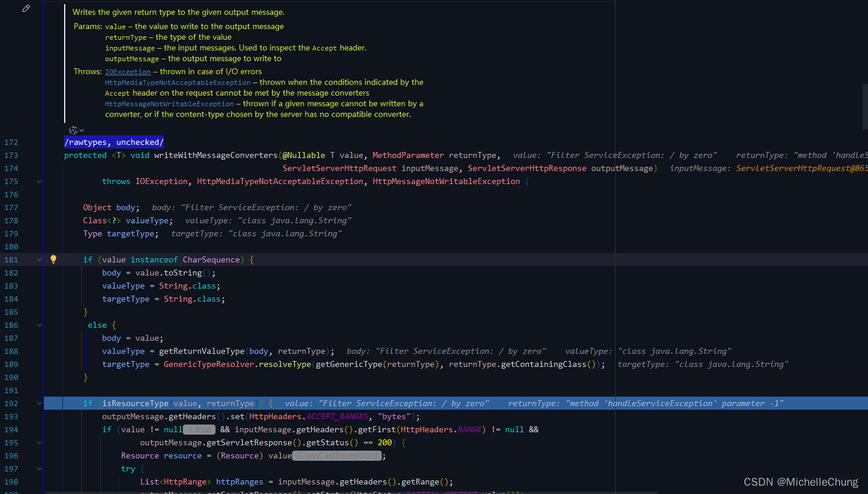Click gutter line number 187
Viewport: 868px width, 494px height.
[x=11, y=338]
